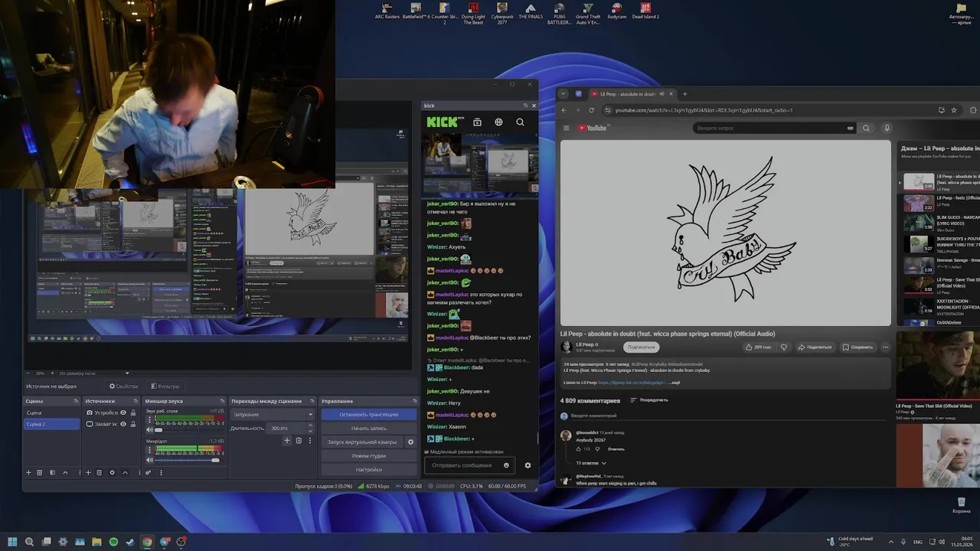980x551 pixels.
Task: Select Сцена in OBS scenes list
Action: click(x=51, y=412)
